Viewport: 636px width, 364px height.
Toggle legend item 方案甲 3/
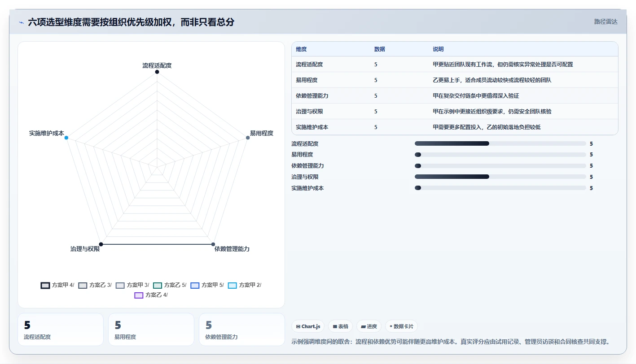click(132, 285)
